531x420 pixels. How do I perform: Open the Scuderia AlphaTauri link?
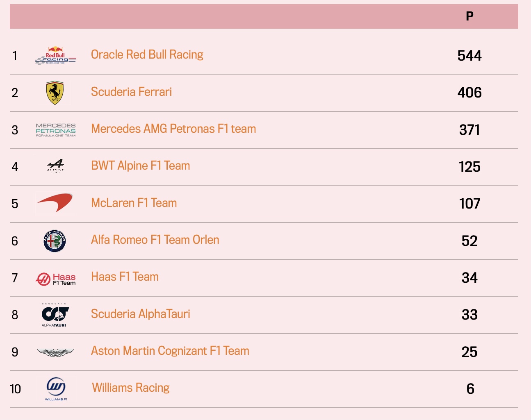click(141, 314)
